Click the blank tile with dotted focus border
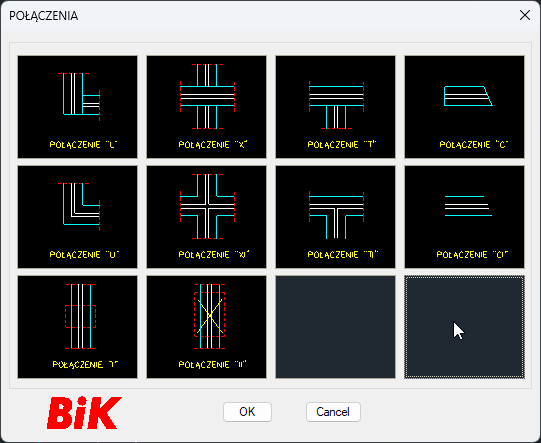Screen dimensions: 541x443 [x=464, y=327]
